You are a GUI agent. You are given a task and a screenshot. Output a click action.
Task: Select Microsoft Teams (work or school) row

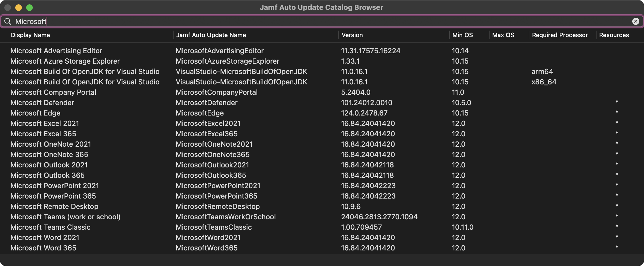pyautogui.click(x=322, y=217)
